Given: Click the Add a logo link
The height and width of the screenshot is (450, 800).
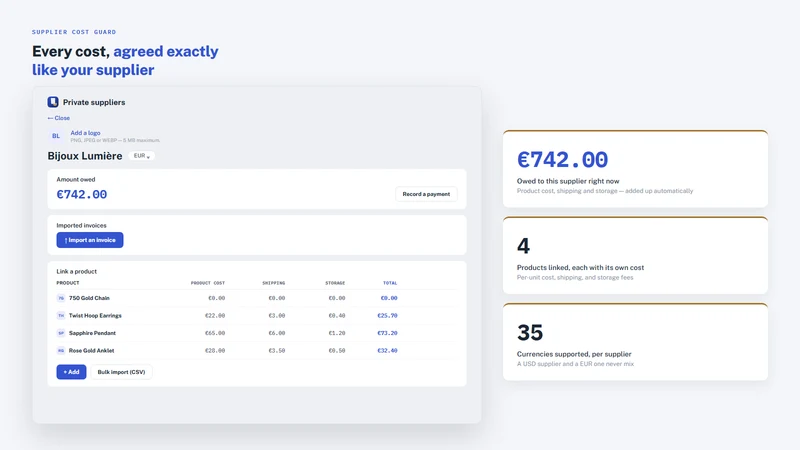Looking at the screenshot, I should tap(85, 133).
